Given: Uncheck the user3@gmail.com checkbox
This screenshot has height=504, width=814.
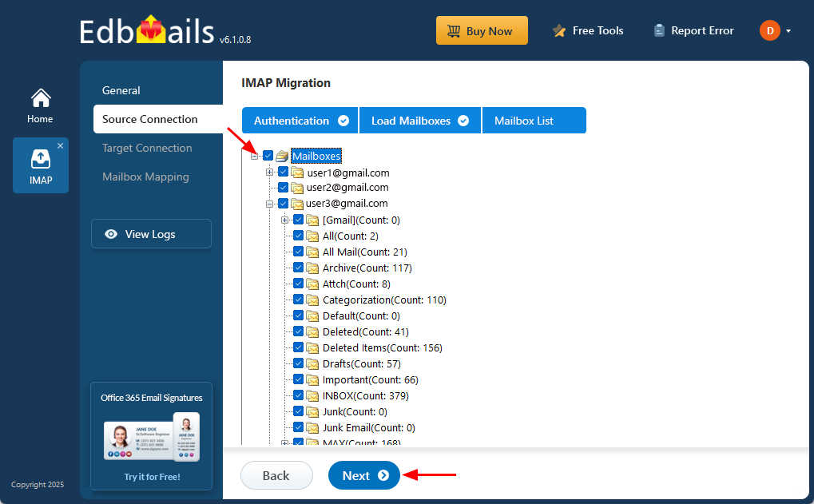Looking at the screenshot, I should click(283, 203).
